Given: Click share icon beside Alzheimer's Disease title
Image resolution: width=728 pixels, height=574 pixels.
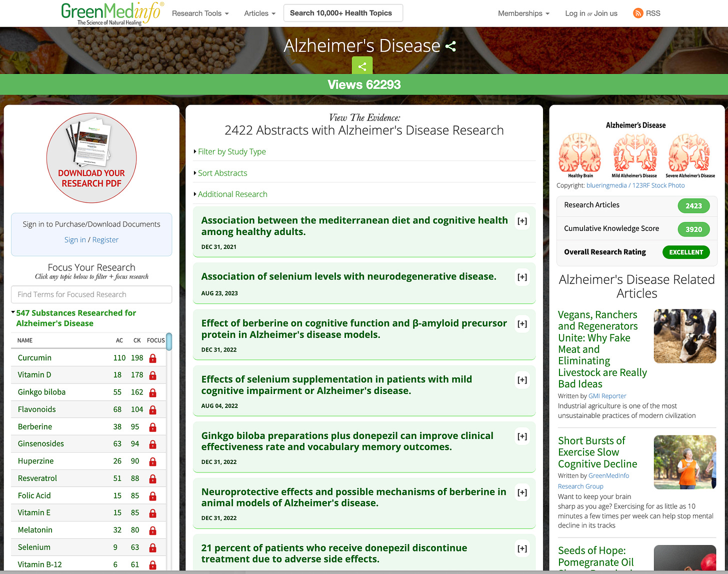Looking at the screenshot, I should 450,46.
